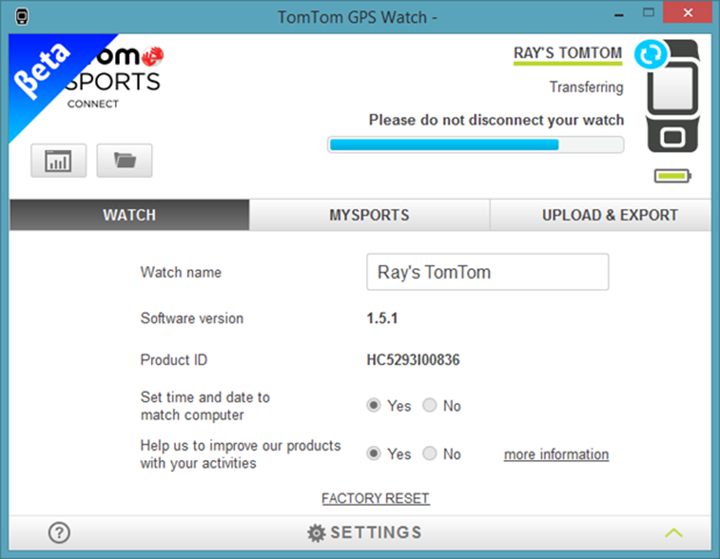Switch to the MYSPORTS tab

click(x=369, y=215)
